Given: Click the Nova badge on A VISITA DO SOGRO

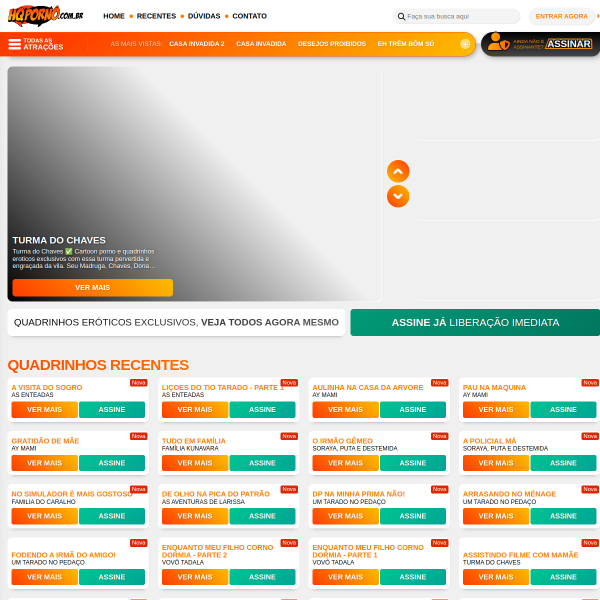Looking at the screenshot, I should coord(139,383).
